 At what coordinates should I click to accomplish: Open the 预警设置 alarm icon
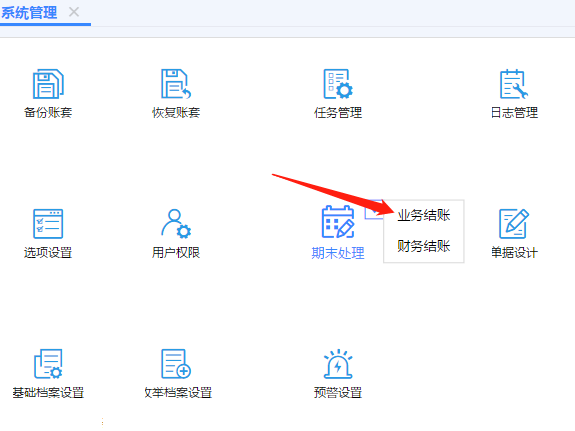(x=338, y=364)
